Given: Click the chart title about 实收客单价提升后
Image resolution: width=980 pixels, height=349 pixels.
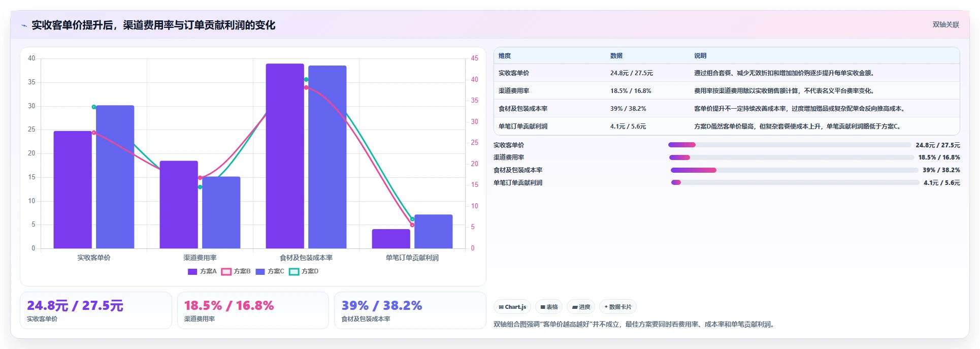Looking at the screenshot, I should (153, 25).
